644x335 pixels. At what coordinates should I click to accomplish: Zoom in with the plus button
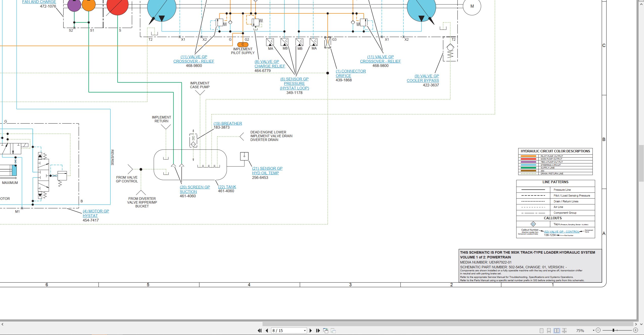point(635,330)
